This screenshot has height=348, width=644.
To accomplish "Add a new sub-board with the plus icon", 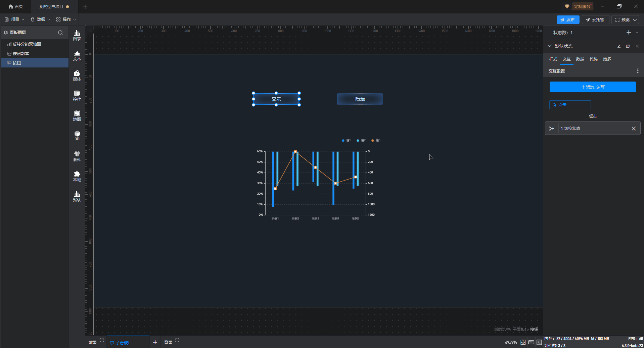I will (x=155, y=342).
